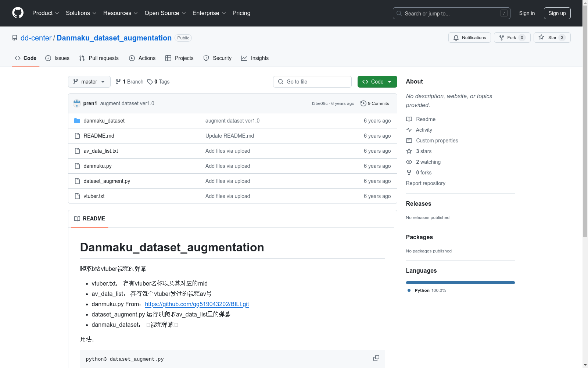588x368 pixels.
Task: Expand the Resources menu
Action: pyautogui.click(x=121, y=13)
